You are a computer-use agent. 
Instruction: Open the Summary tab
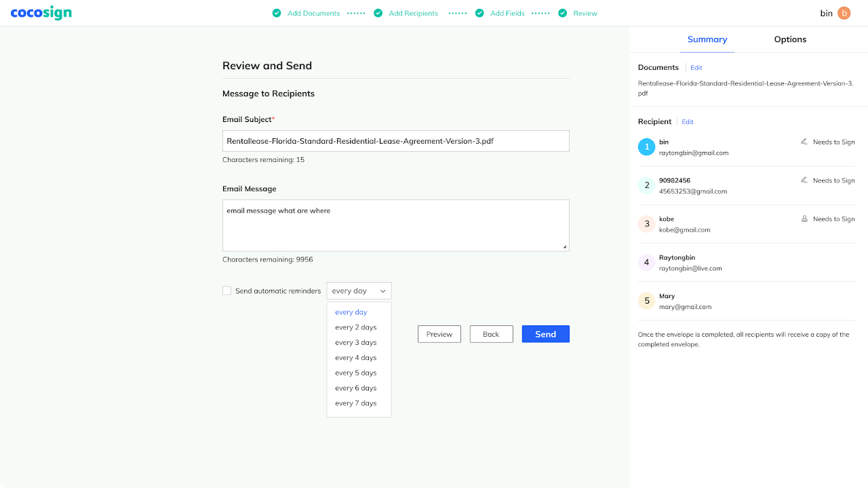click(707, 39)
